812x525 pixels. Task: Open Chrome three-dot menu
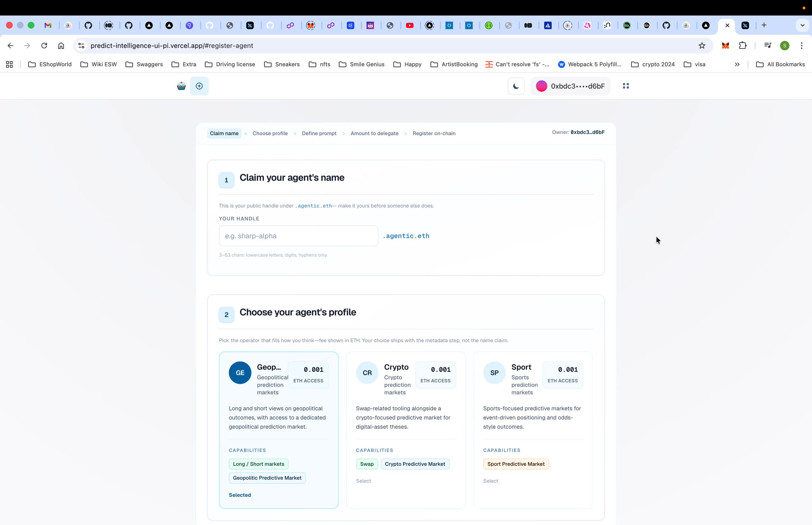tap(802, 46)
